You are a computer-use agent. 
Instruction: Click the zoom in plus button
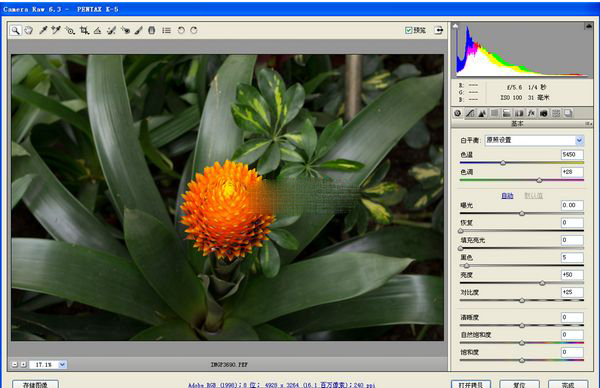[23, 365]
